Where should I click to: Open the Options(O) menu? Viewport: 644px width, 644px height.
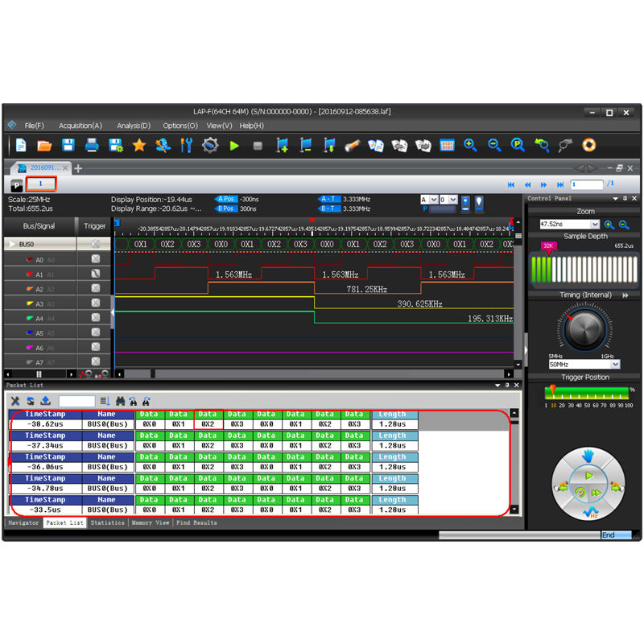[x=180, y=126]
